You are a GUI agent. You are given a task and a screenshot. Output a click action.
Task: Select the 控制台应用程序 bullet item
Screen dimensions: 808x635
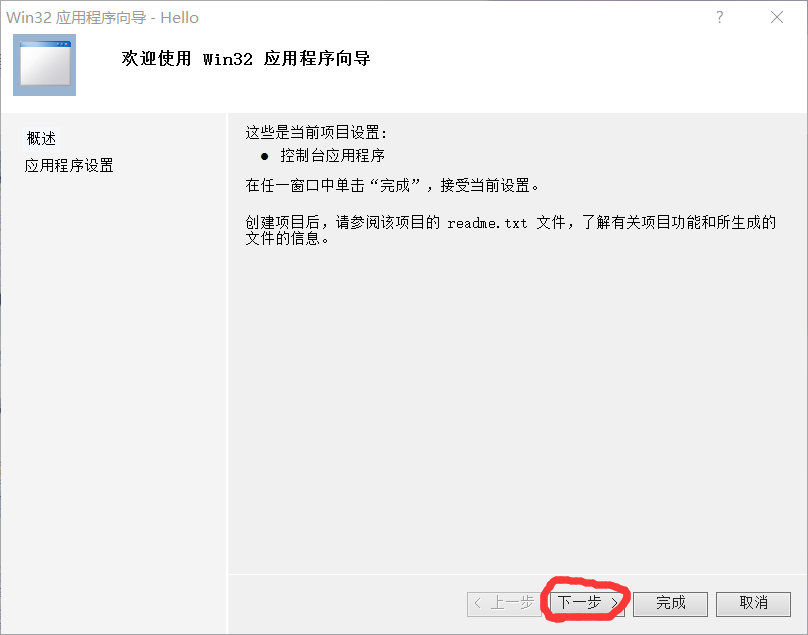(332, 156)
